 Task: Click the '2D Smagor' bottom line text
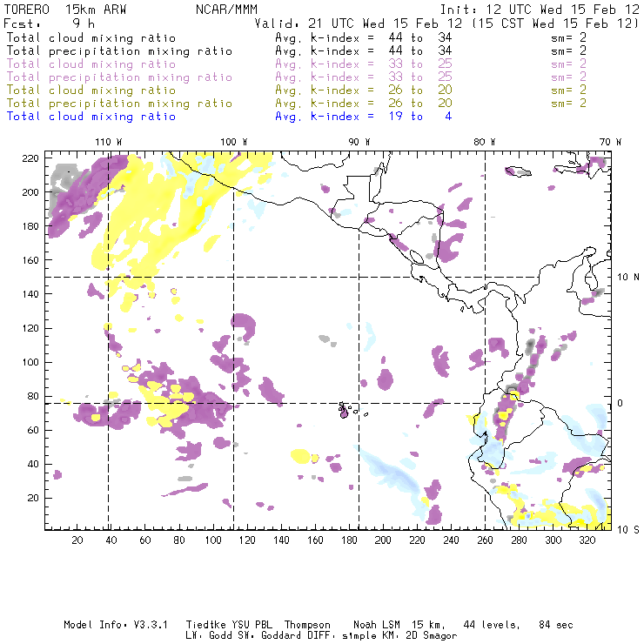coord(432,636)
